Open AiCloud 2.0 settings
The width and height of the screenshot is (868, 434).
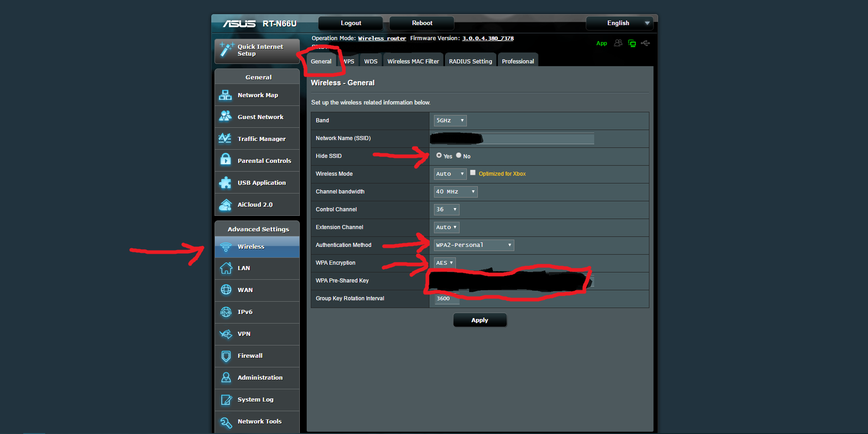click(x=254, y=204)
